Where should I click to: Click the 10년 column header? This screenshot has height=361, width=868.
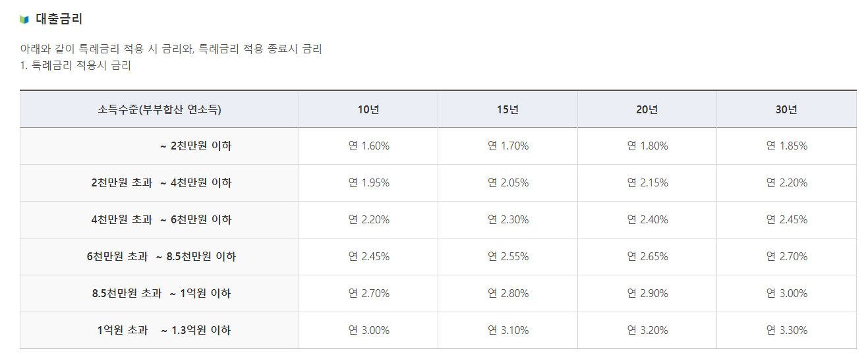pos(368,109)
